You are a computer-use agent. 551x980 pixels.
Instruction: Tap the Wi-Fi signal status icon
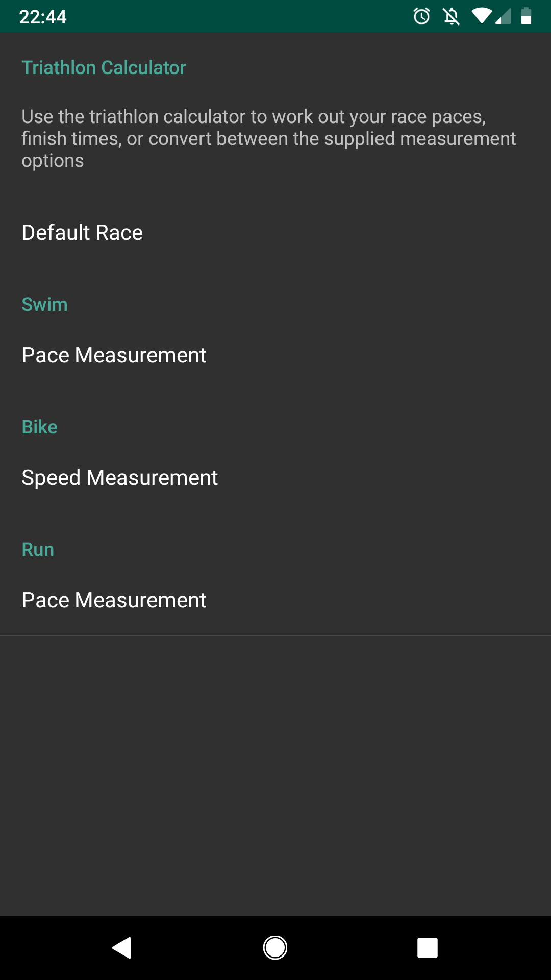[481, 16]
